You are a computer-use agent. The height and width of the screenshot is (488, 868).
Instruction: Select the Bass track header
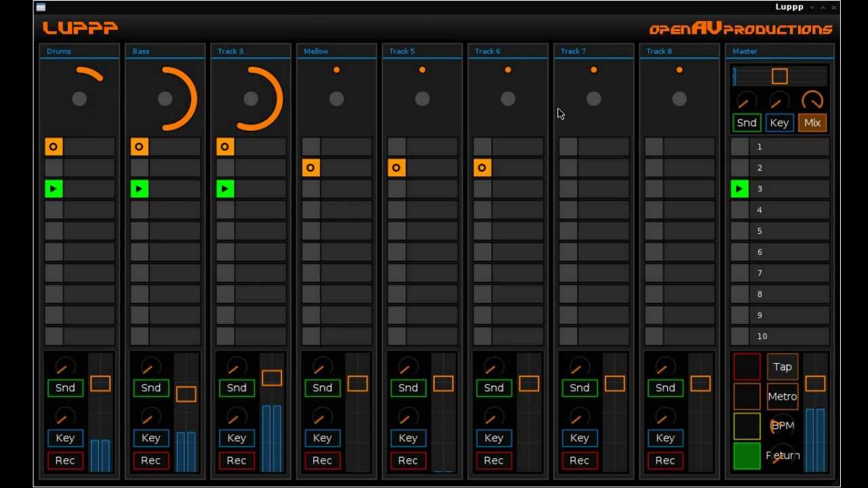click(165, 52)
